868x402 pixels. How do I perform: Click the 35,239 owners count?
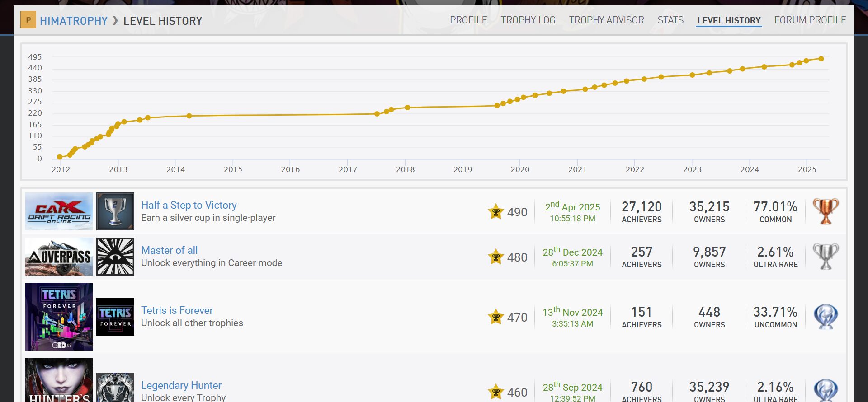click(x=709, y=387)
